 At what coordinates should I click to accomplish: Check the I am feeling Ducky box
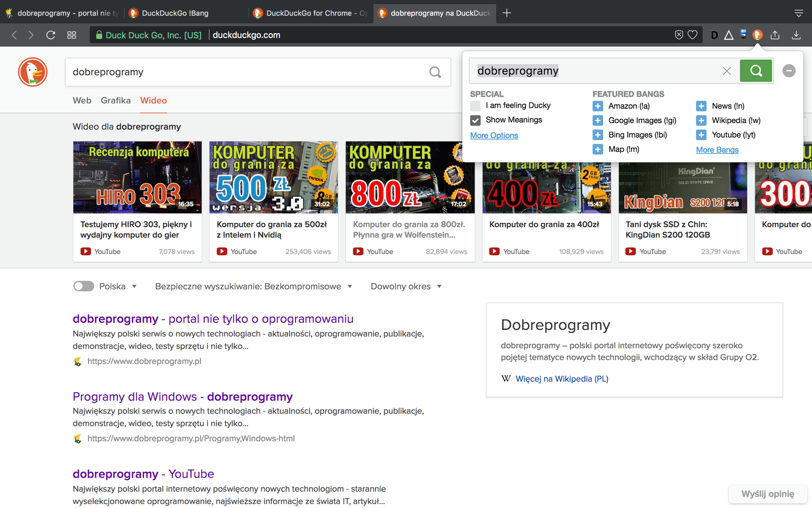coord(475,106)
